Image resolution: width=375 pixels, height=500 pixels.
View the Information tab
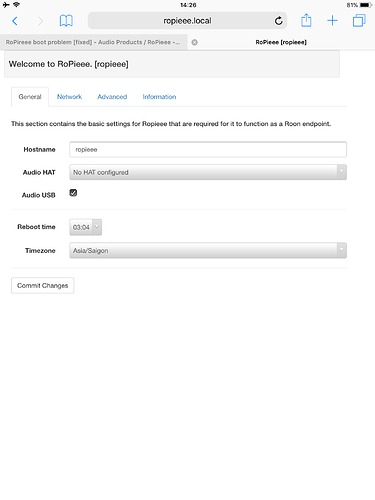[159, 97]
